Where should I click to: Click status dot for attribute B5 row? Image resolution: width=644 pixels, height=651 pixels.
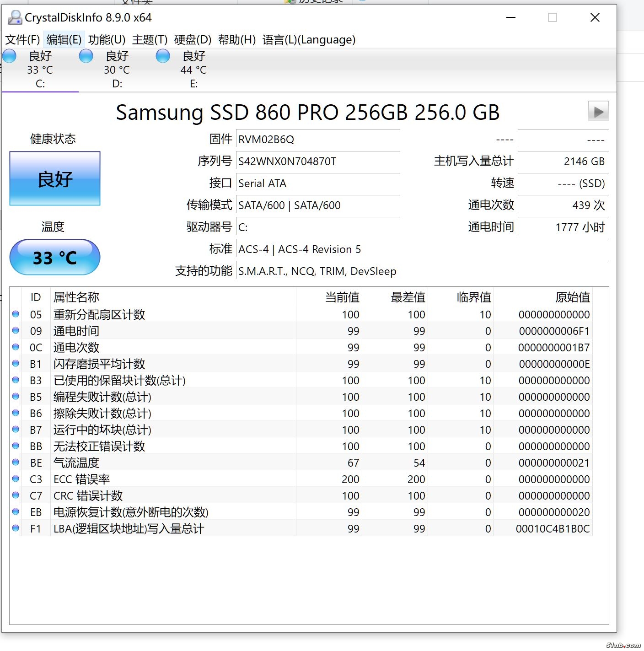click(16, 396)
